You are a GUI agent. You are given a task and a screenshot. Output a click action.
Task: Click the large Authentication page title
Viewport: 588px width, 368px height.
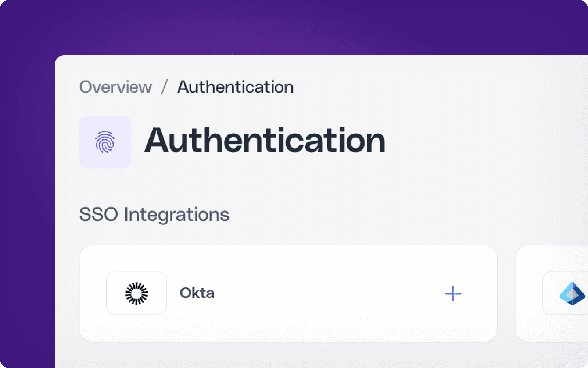pos(265,140)
